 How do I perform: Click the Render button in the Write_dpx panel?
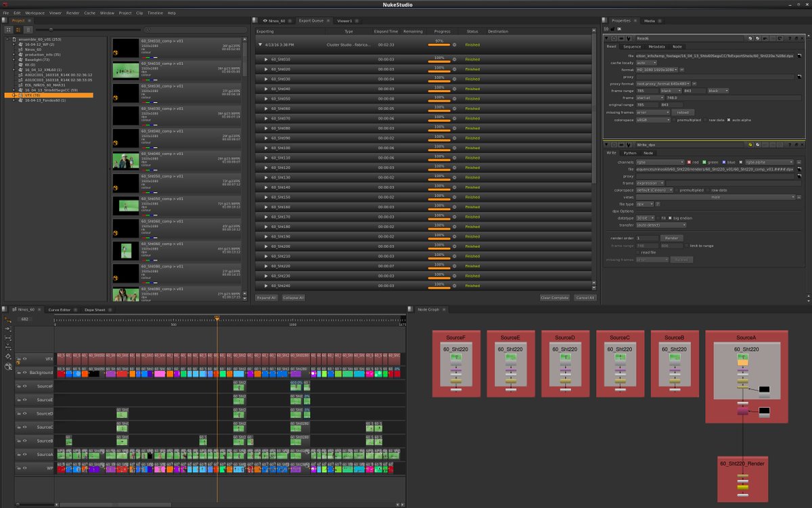(672, 238)
